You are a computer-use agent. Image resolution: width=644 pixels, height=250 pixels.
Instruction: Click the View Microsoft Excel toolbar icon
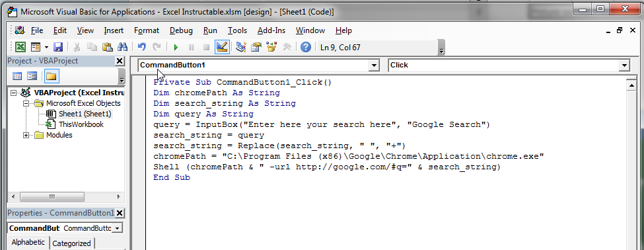(20, 47)
